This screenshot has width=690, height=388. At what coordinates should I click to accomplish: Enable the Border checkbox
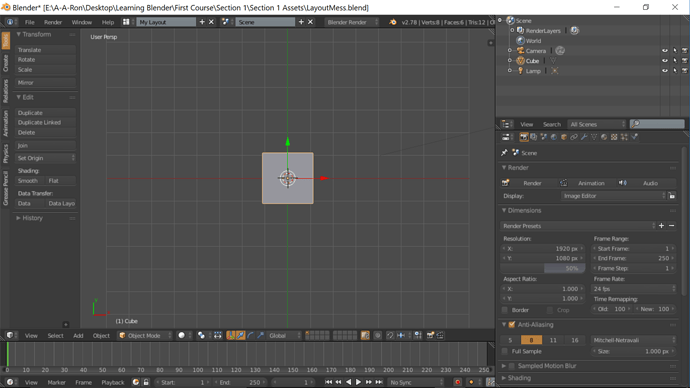505,310
